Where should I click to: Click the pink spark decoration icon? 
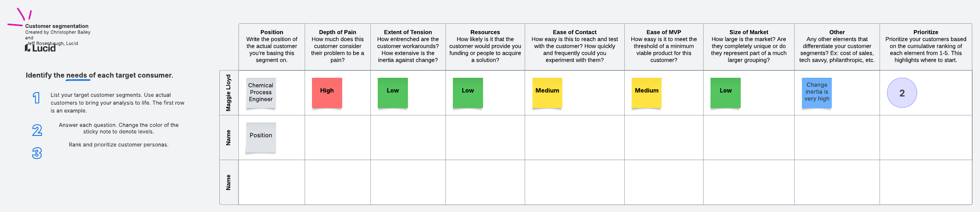[20, 18]
